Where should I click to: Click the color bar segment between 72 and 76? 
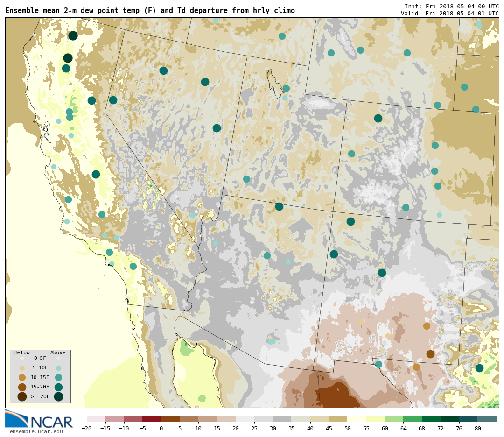[450, 419]
